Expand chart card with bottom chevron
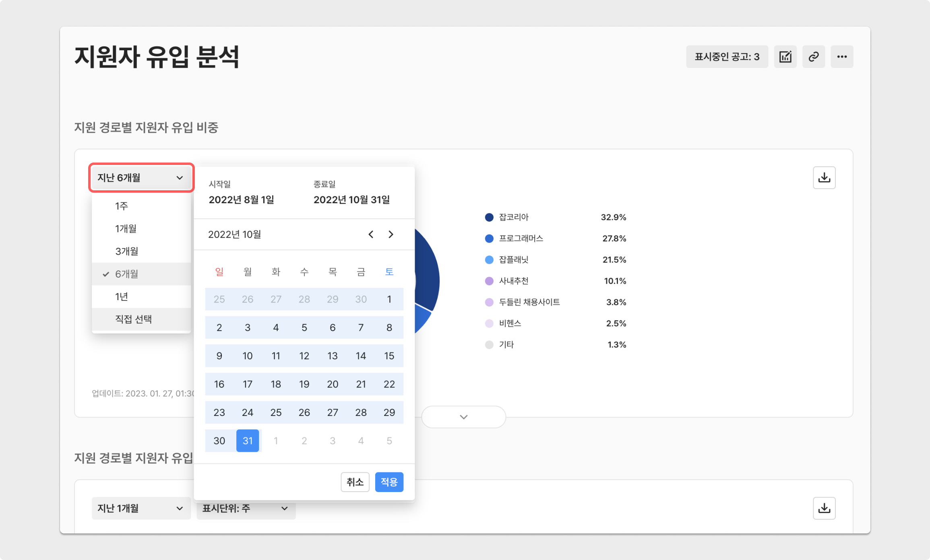 coord(463,417)
